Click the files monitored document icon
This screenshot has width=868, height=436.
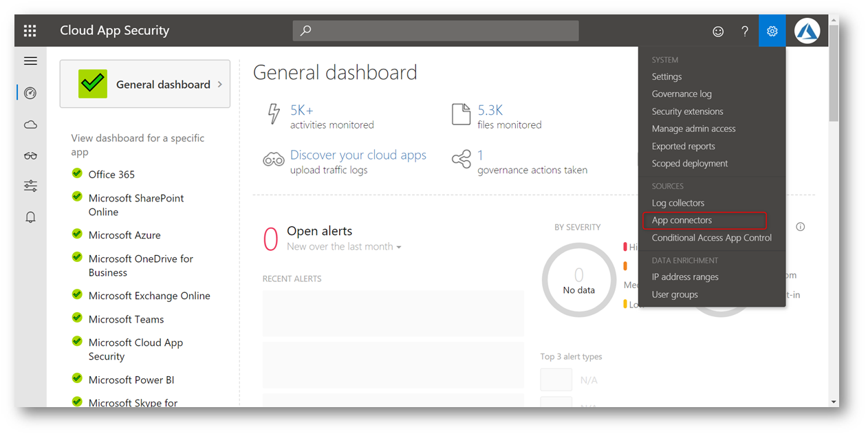(461, 115)
